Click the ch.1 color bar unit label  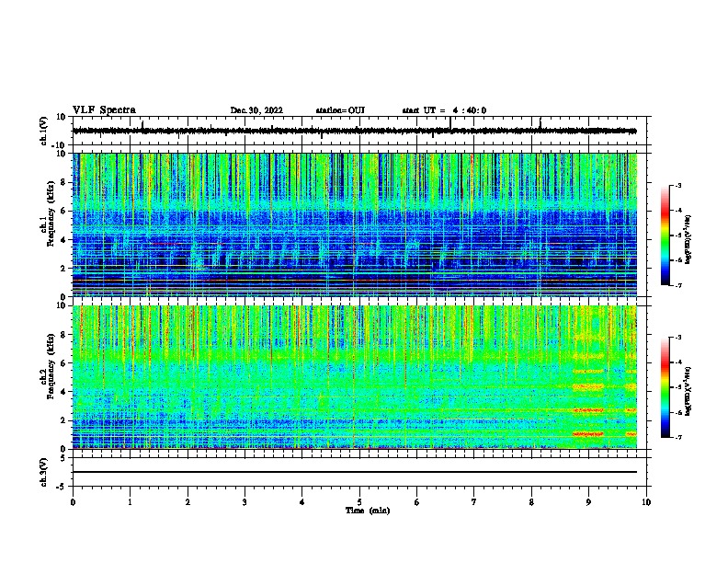(688, 239)
